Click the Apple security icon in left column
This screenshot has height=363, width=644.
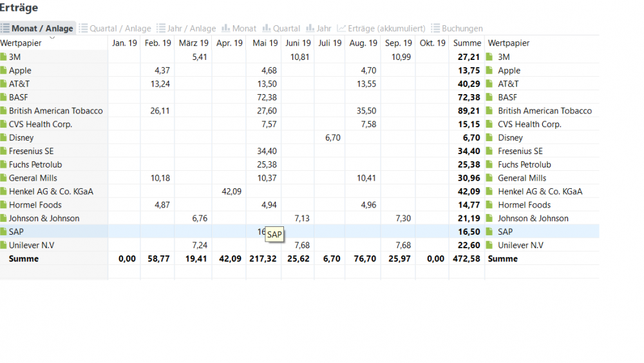pyautogui.click(x=3, y=70)
